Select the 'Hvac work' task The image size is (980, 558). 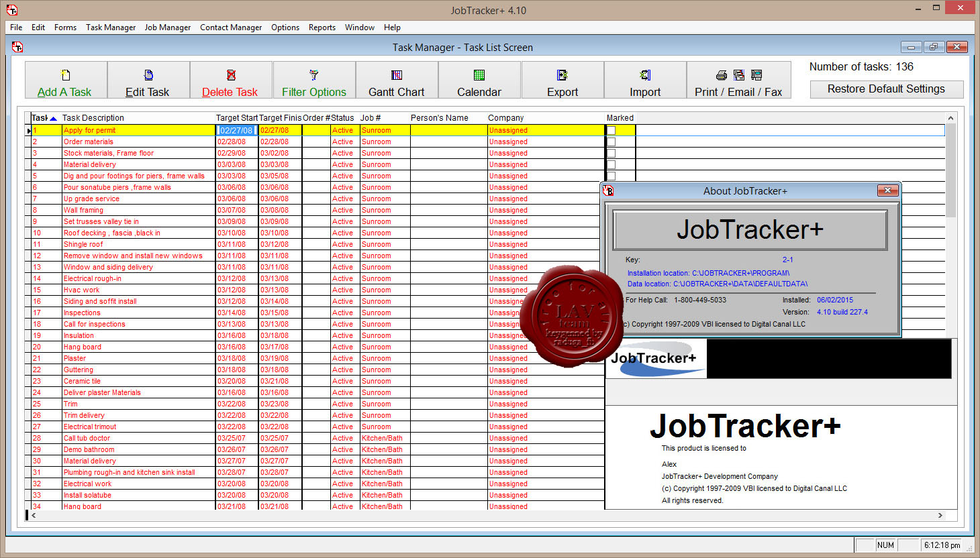[x=81, y=290]
